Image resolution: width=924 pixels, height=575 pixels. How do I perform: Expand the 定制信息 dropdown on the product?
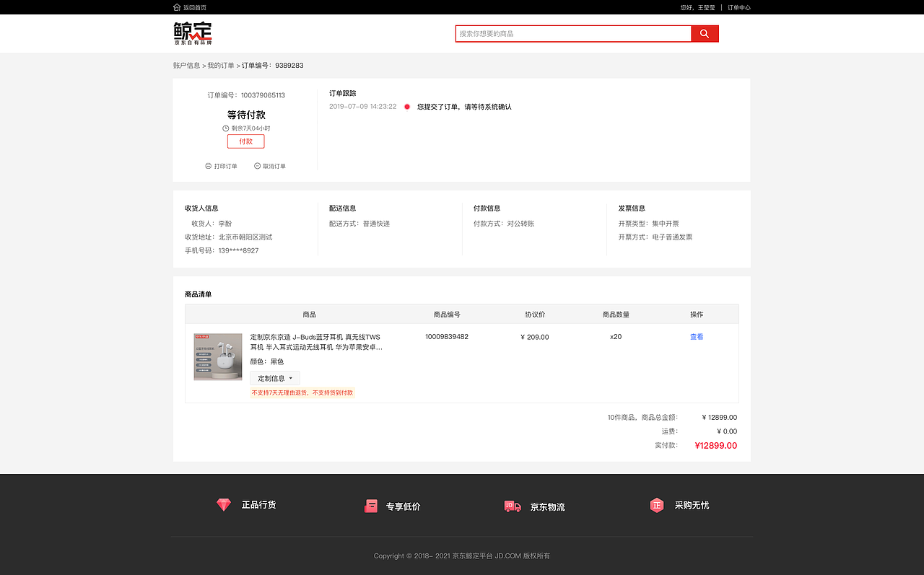[x=274, y=377]
